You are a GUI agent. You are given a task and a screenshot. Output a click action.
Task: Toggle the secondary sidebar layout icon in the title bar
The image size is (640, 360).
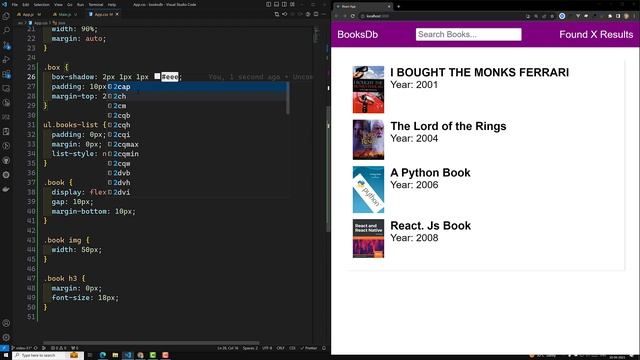pos(284,4)
